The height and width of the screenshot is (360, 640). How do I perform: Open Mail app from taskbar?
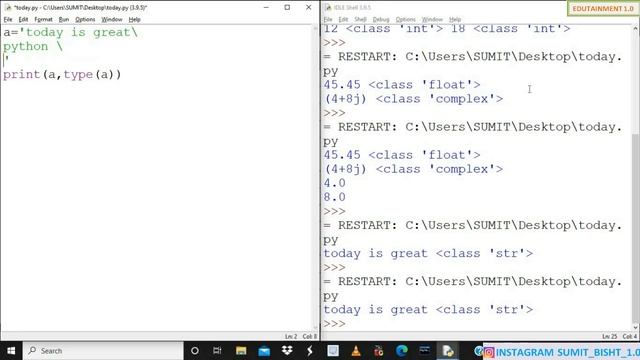(264, 351)
